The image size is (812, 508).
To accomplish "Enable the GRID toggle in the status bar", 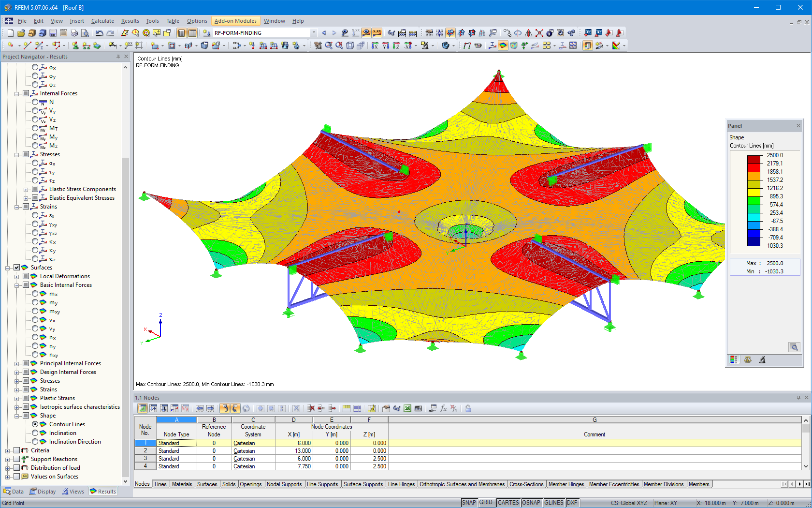I will pyautogui.click(x=486, y=502).
